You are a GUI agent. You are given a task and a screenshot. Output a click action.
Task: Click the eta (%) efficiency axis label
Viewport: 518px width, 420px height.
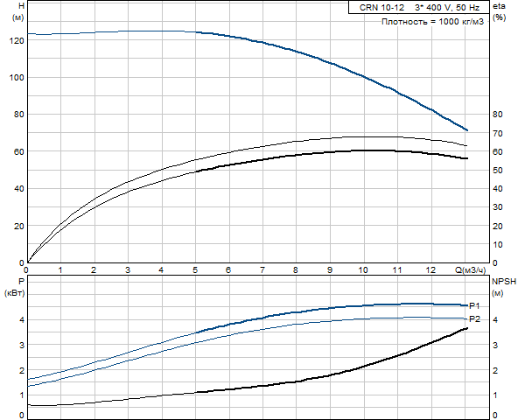(499, 11)
